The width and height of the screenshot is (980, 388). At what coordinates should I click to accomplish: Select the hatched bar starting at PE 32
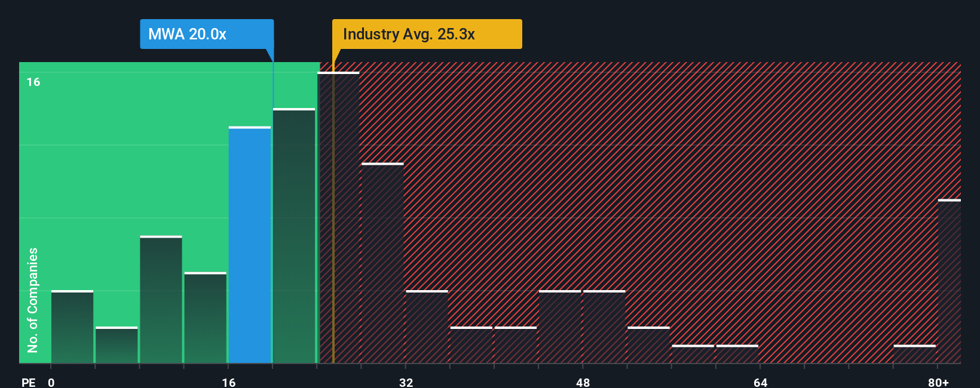click(x=427, y=327)
